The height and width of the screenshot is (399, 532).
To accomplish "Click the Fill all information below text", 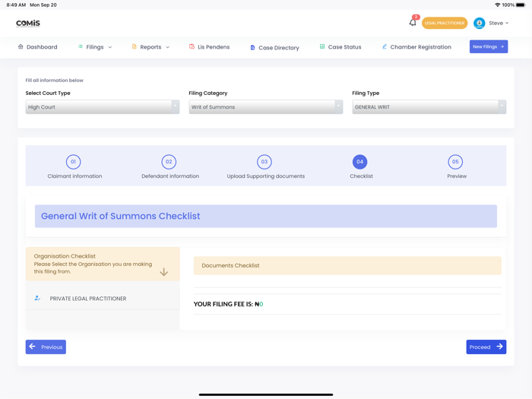I will click(x=54, y=80).
